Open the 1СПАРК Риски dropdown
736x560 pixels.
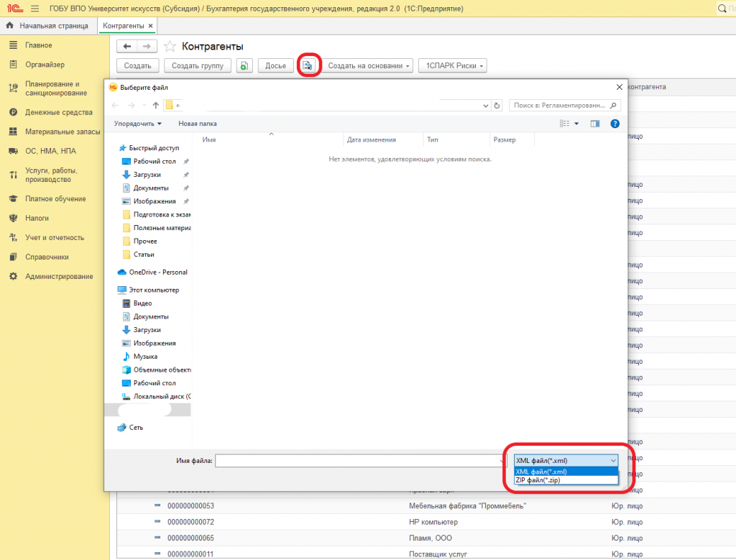pos(453,65)
